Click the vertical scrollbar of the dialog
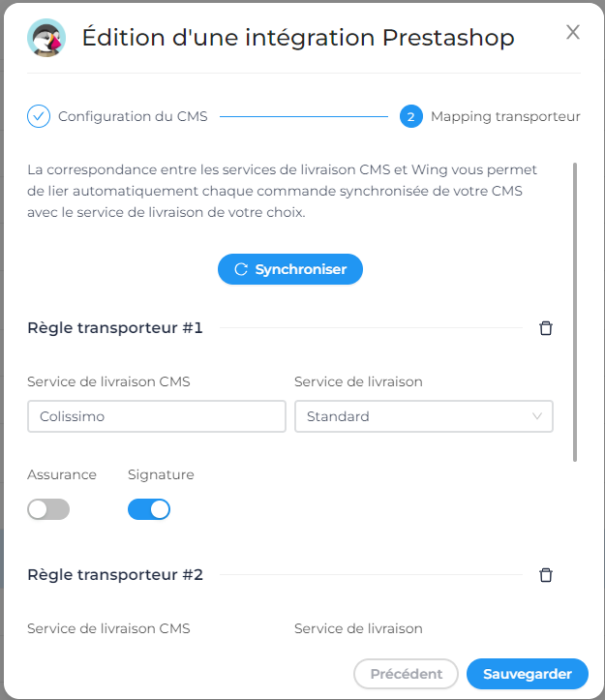Screen dimensions: 605x700 [575, 312]
